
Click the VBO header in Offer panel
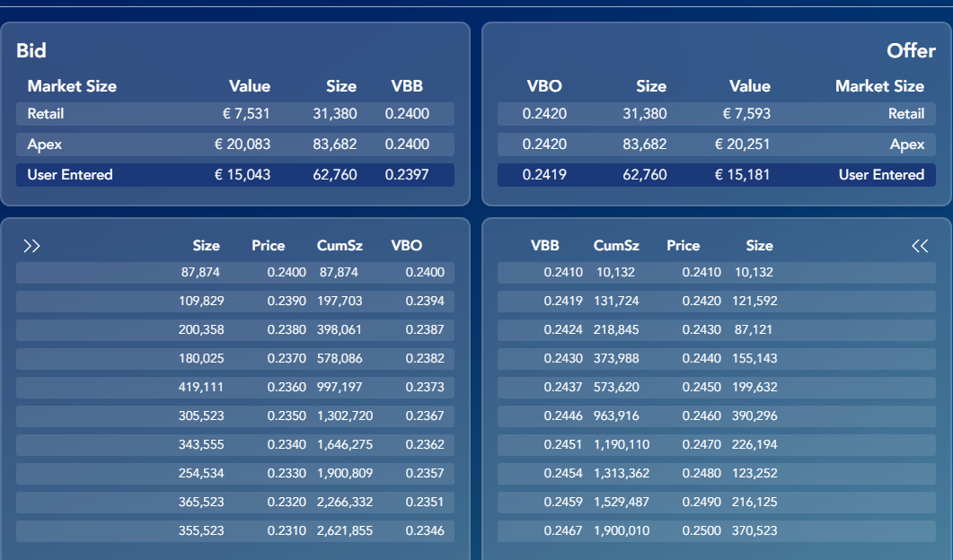coord(544,86)
